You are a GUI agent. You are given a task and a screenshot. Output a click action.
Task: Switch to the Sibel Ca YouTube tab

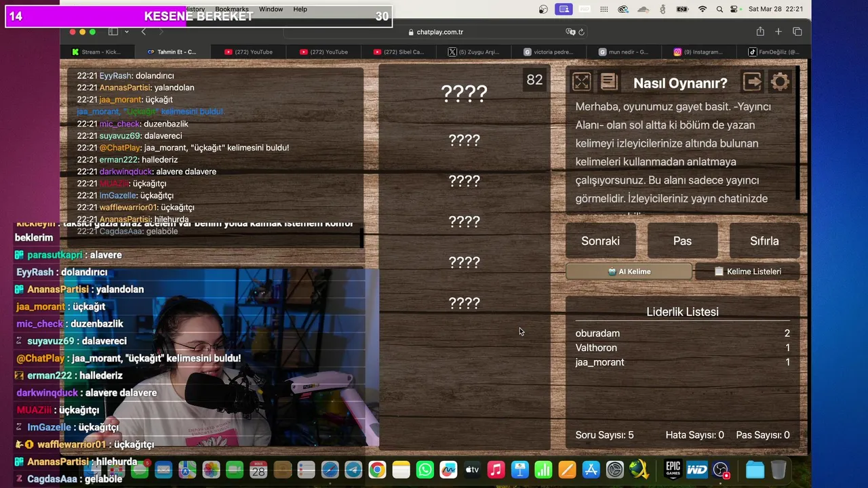399,52
